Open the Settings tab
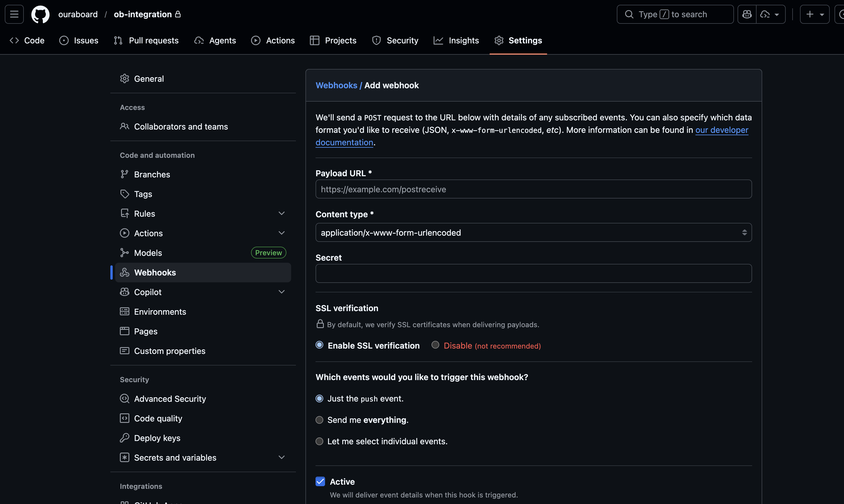Screen dimensions: 844x504 [x=518, y=40]
